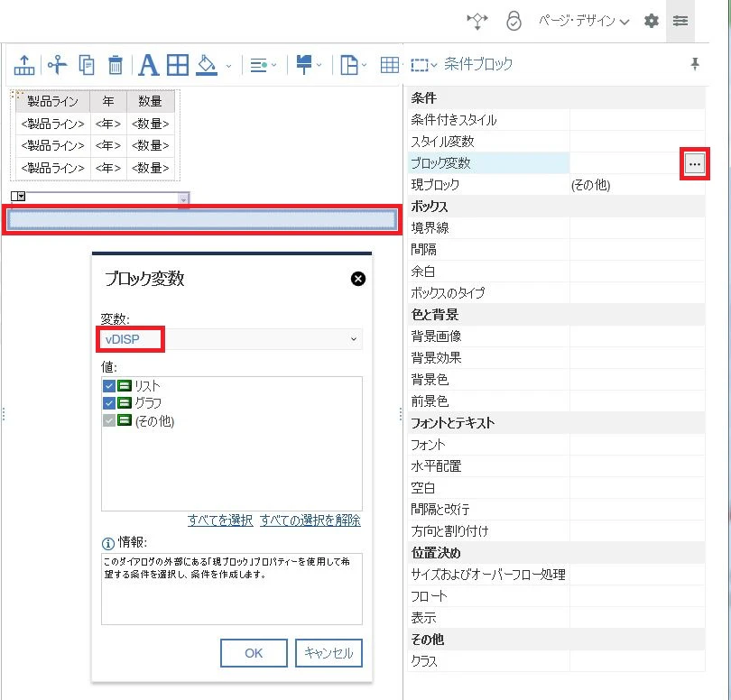Viewport: 731px width, 700px height.
Task: Close the ブロック変数 dialog
Action: [358, 279]
